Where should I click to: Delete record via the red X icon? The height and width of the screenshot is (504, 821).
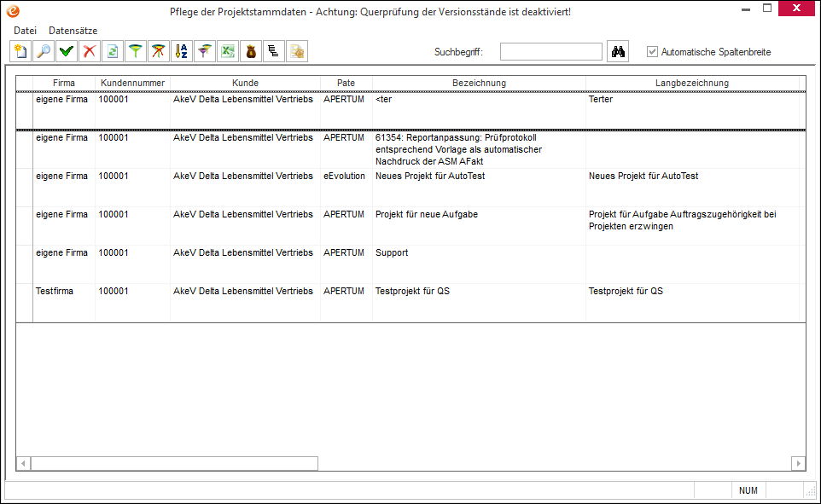pyautogui.click(x=90, y=51)
